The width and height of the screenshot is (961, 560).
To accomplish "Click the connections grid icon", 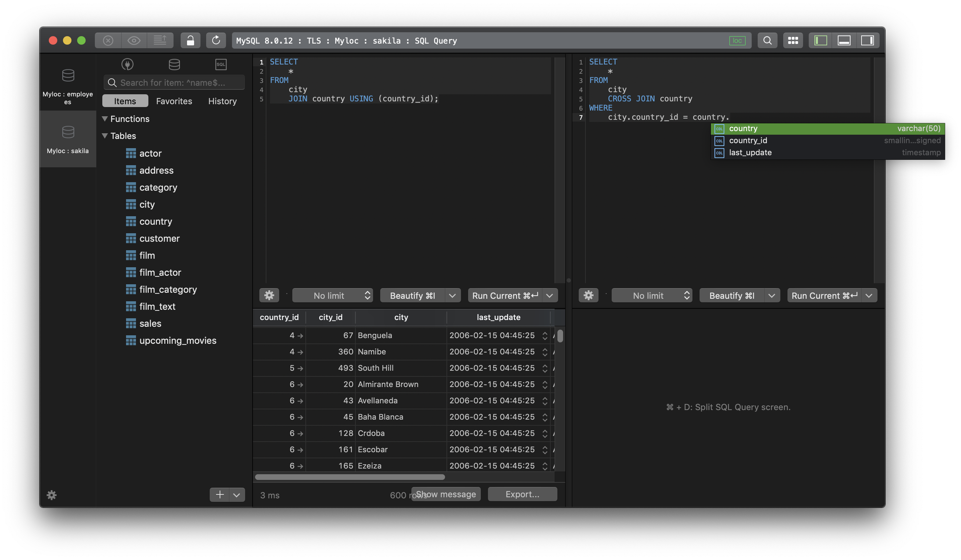I will [793, 40].
